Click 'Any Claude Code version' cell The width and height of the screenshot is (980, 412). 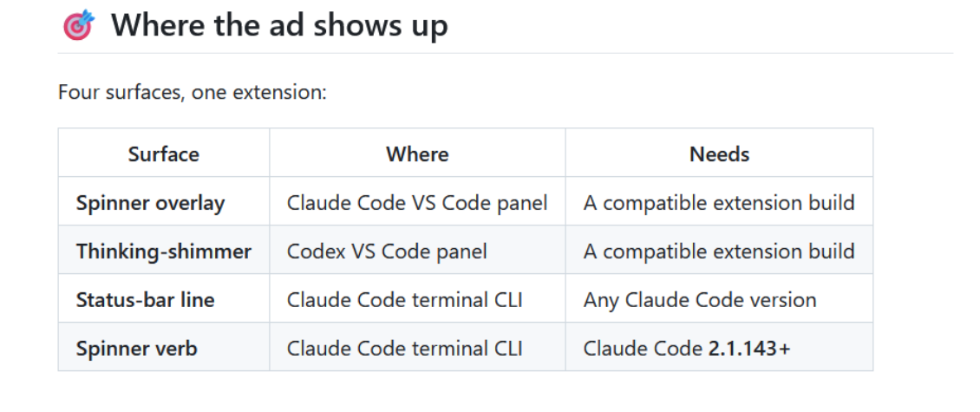(x=719, y=299)
